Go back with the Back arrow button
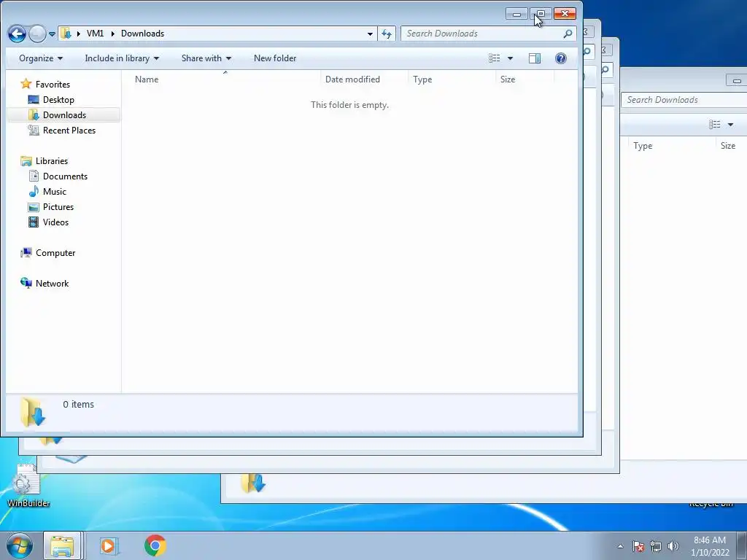Image resolution: width=747 pixels, height=560 pixels. [x=18, y=34]
